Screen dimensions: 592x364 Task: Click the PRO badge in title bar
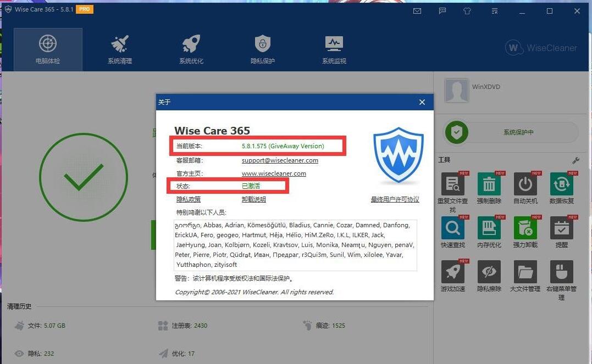(85, 9)
